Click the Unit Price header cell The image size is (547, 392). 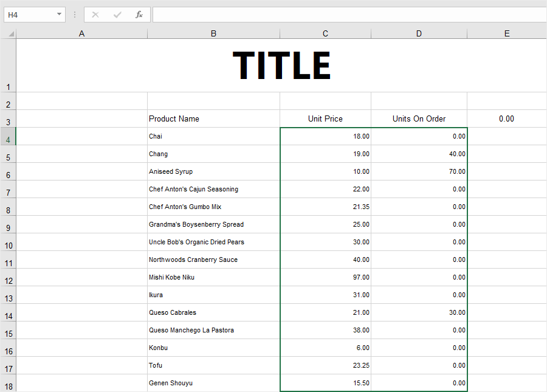coord(325,119)
